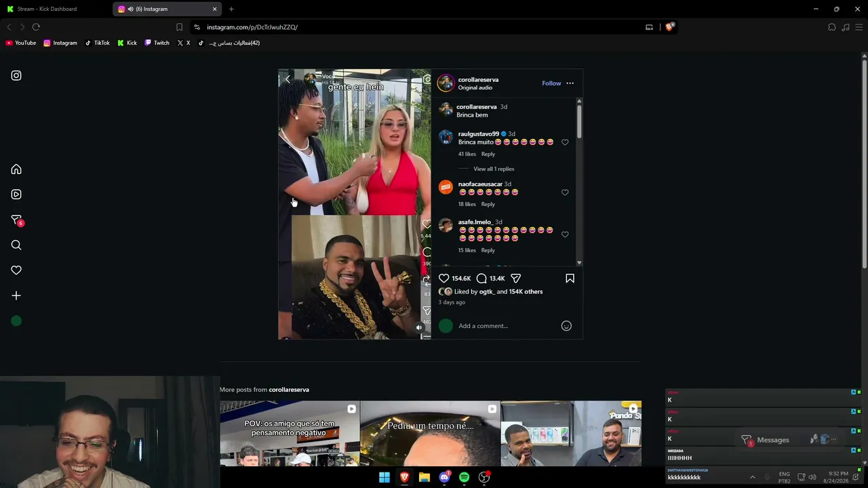Image resolution: width=868 pixels, height=488 pixels.
Task: Open Instagram logo home link in sidebar
Action: 16,76
